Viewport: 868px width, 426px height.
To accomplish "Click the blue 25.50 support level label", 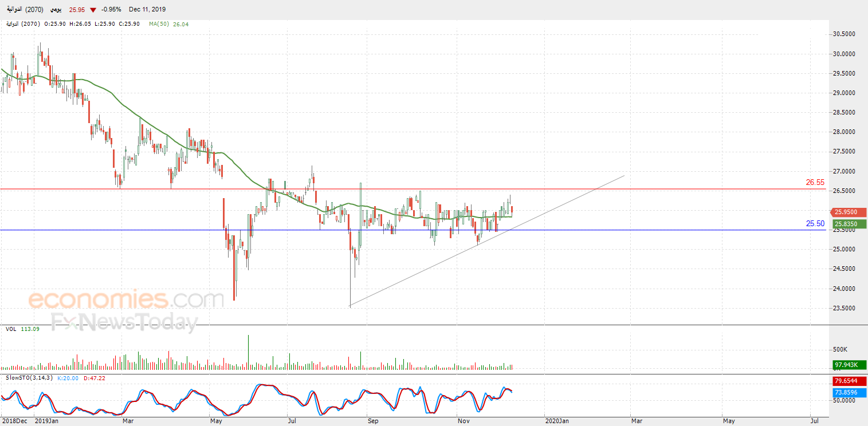I will point(815,224).
